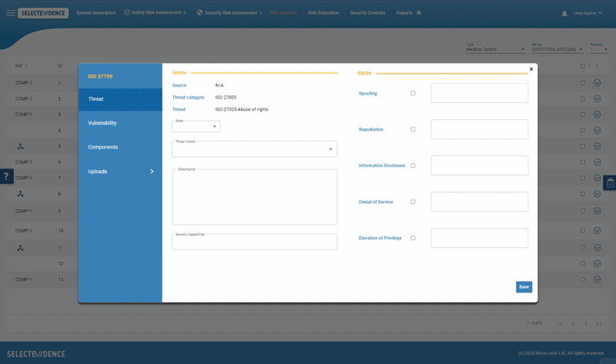
Task: Click the shield icon beside Safety Risk Assessment
Action: (x=127, y=13)
